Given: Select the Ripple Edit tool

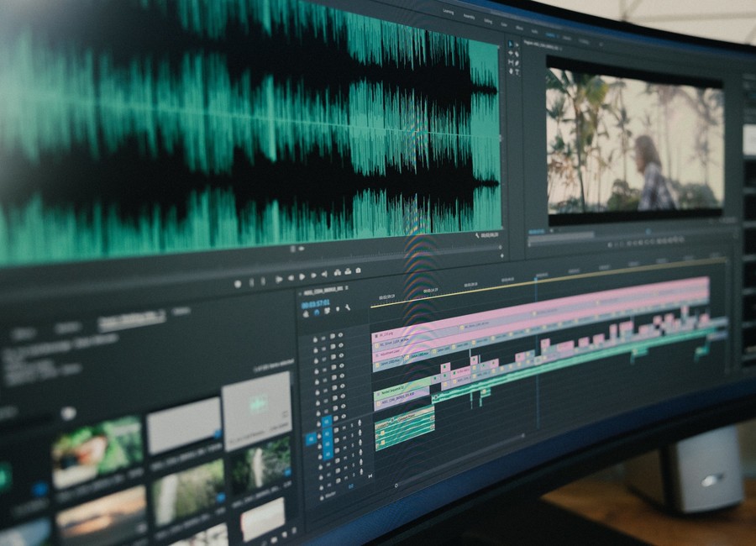Looking at the screenshot, I should (x=511, y=53).
